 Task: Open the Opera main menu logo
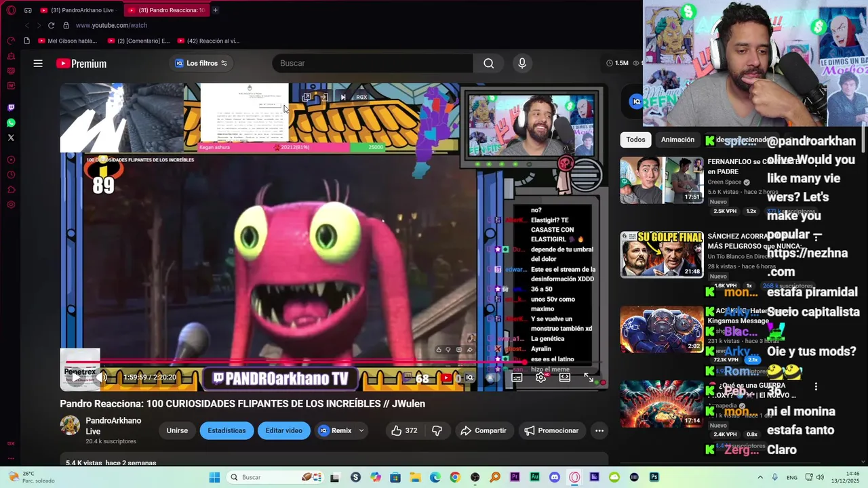(11, 10)
